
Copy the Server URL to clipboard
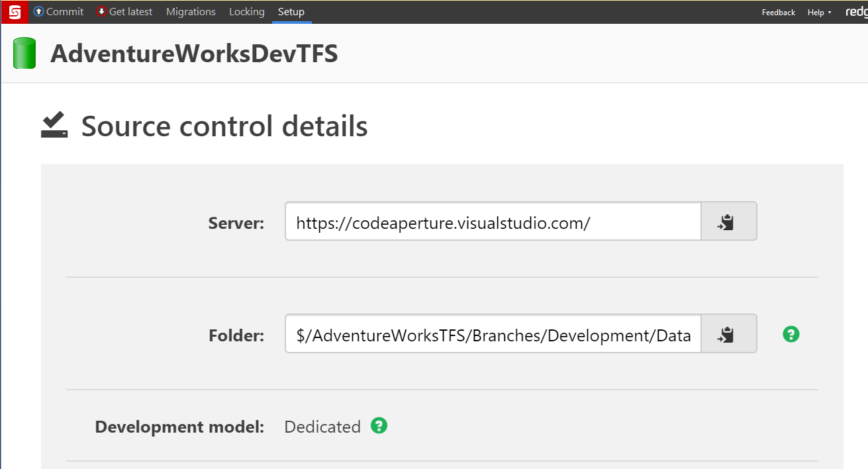point(728,222)
